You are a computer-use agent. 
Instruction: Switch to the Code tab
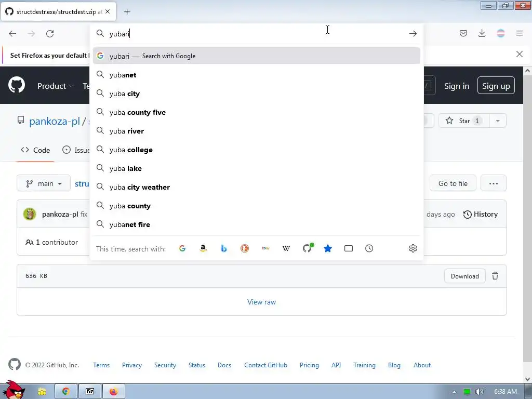[x=35, y=150]
